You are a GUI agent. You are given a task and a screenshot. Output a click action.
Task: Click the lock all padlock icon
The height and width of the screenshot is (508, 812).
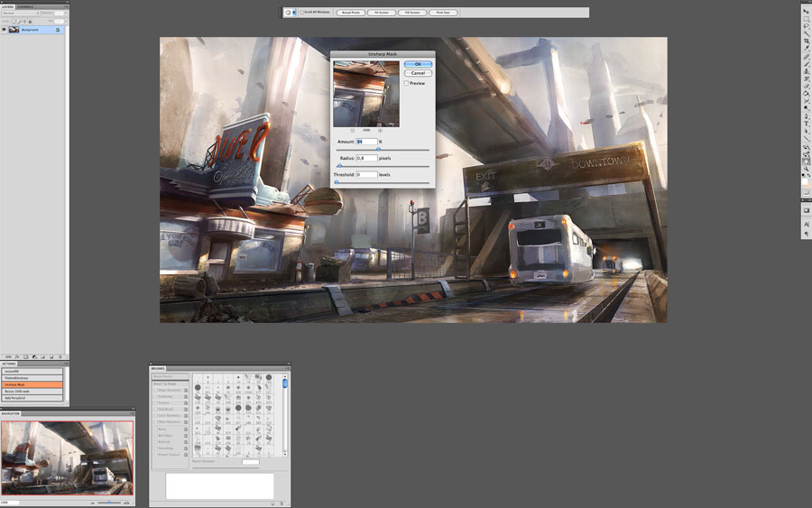point(30,22)
